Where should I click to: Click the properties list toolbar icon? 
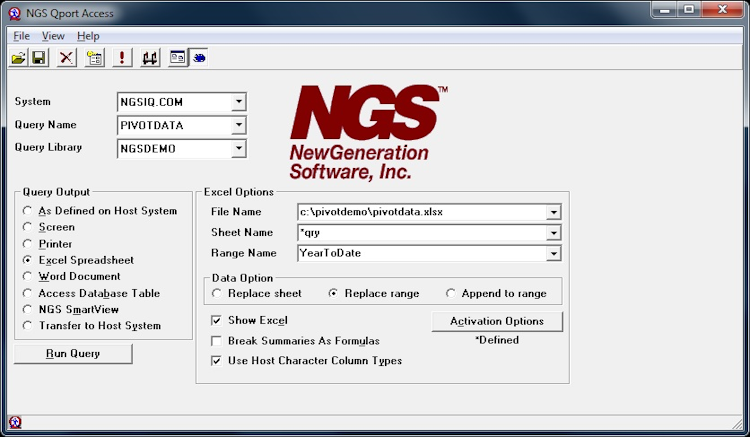pos(95,58)
